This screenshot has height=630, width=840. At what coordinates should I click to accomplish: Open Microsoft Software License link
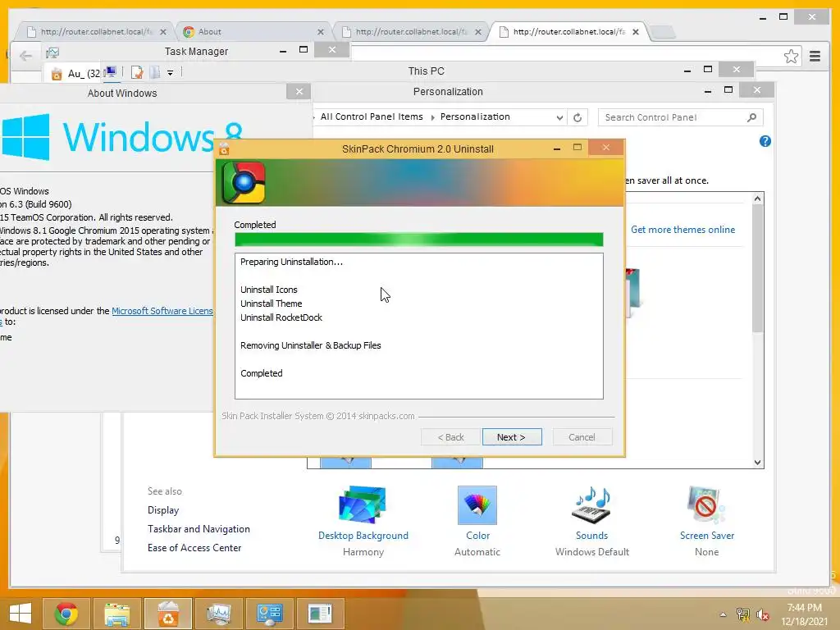click(x=162, y=311)
